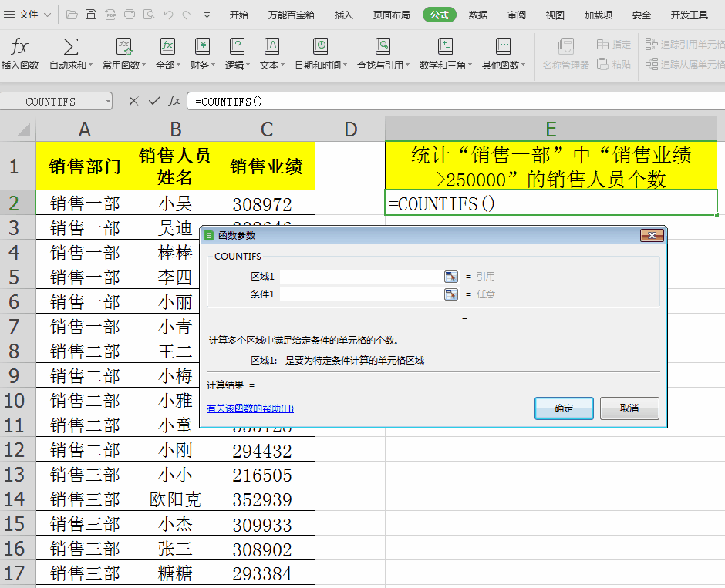Click the fx icon in formula bar
Image resolution: width=725 pixels, height=588 pixels.
click(174, 101)
